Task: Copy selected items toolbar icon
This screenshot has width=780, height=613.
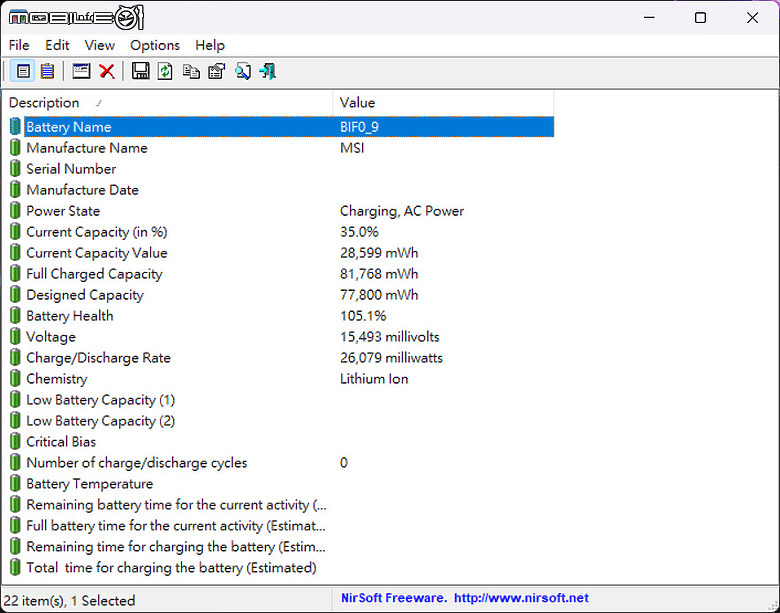Action: [191, 71]
